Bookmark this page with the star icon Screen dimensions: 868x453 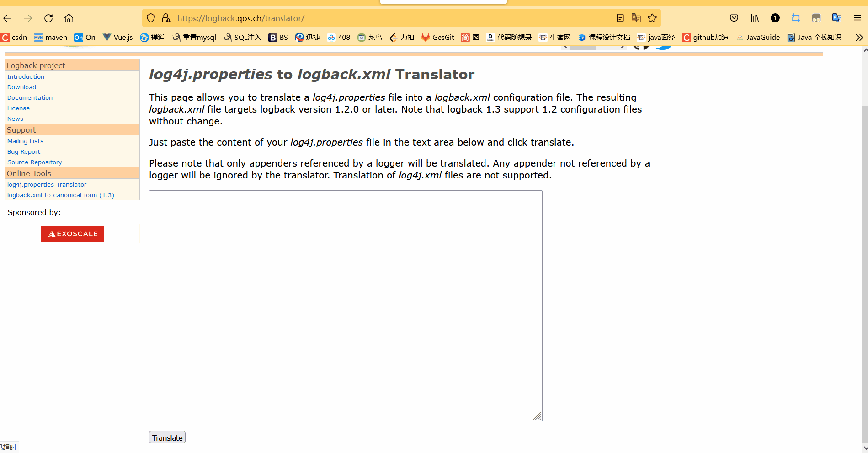[x=652, y=18]
